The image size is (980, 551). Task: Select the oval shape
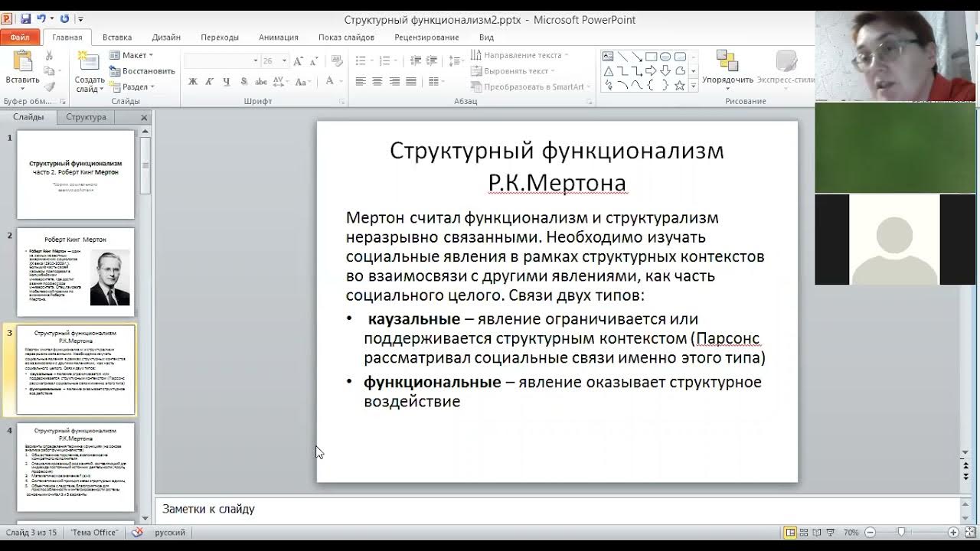coord(665,57)
